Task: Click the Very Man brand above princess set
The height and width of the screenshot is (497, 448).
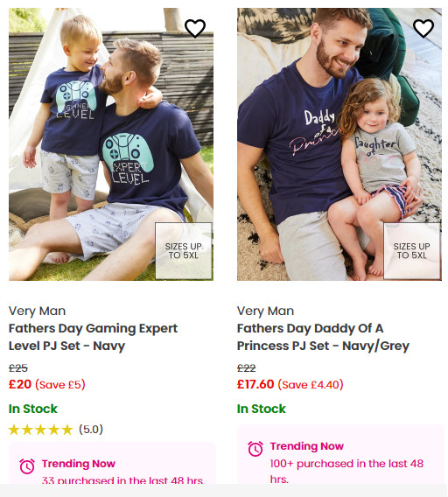Action: 265,311
